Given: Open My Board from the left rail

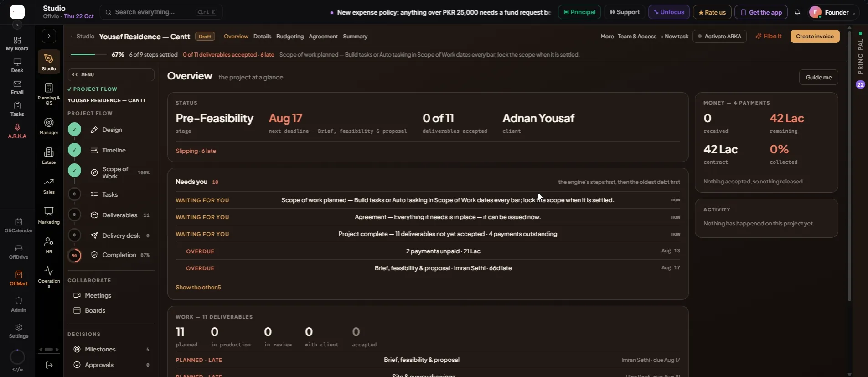Looking at the screenshot, I should 17,44.
